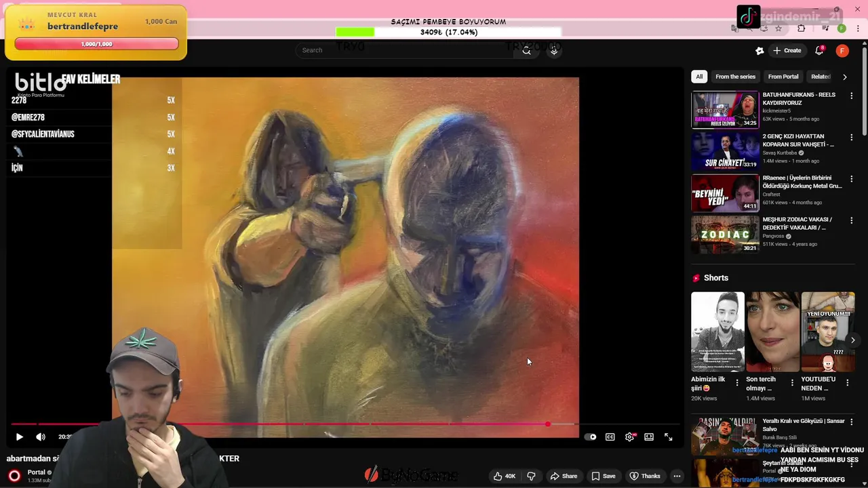Bookmark this page with star icon
Screen dimensions: 868x488
(x=778, y=28)
